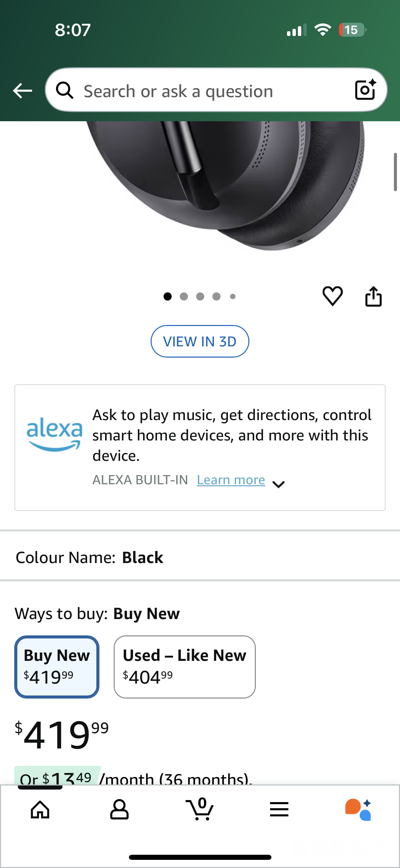The width and height of the screenshot is (400, 868).
Task: Click the View in 3D button
Action: [x=200, y=341]
